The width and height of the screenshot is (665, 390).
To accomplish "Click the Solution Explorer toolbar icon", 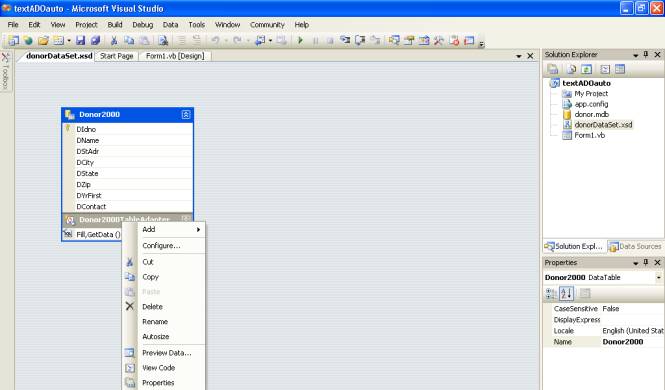I will (x=394, y=41).
